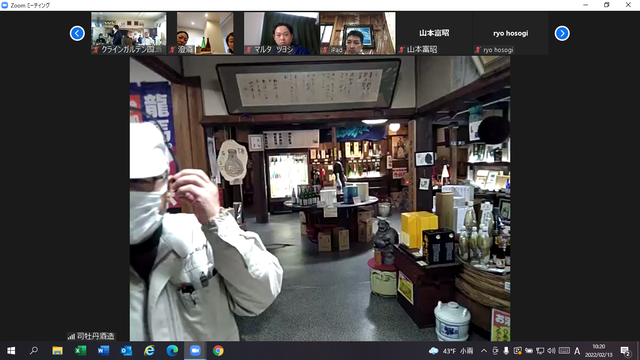This screenshot has height=360, width=640.
Task: Open Outlook from the taskbar
Action: (x=126, y=351)
